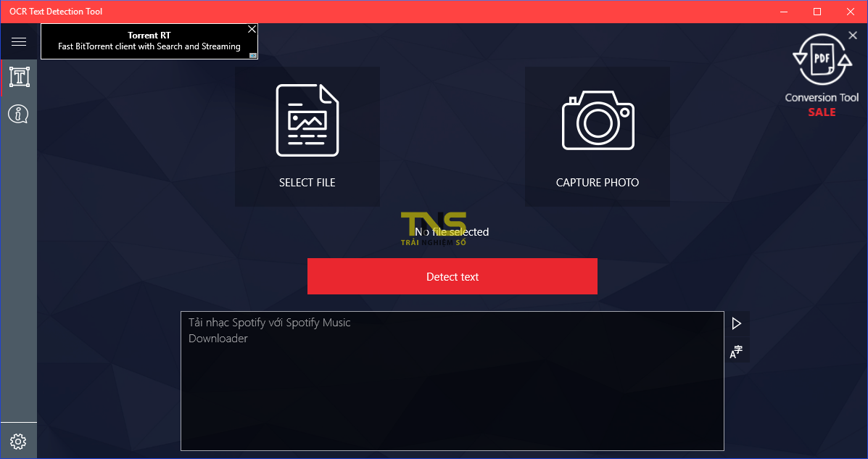Dismiss the Conversion Tool promotion

[x=853, y=36]
